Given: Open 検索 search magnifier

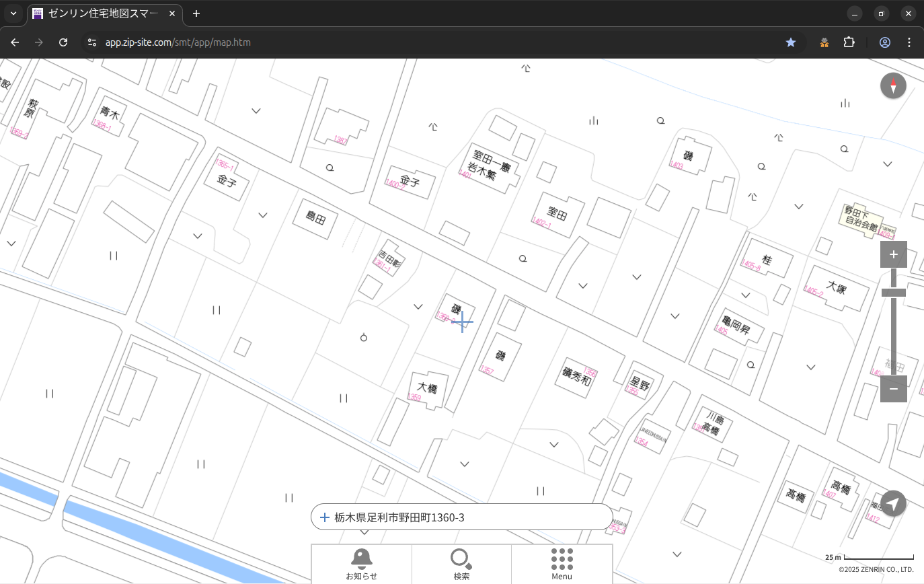Looking at the screenshot, I should (461, 564).
